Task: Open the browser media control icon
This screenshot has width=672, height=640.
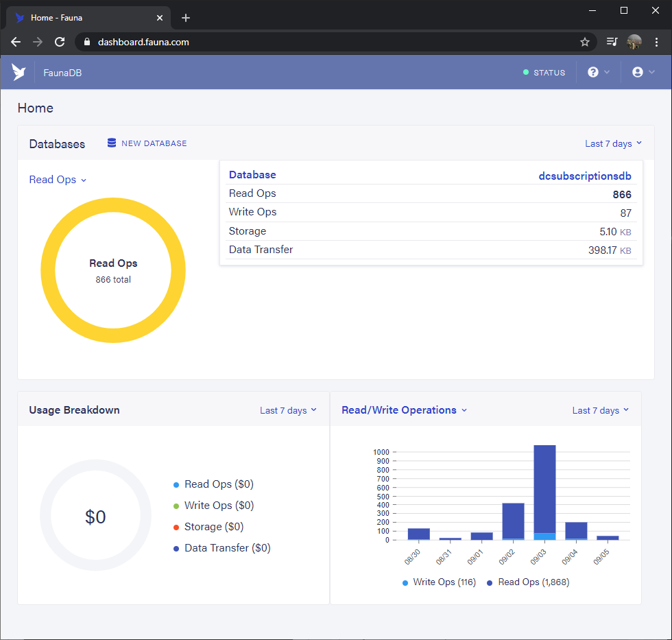Action: click(x=612, y=42)
